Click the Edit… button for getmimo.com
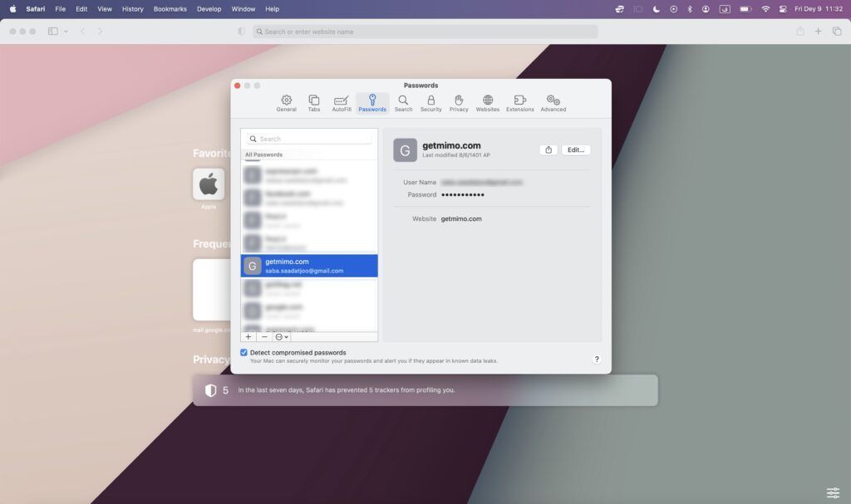Screen dimensions: 851x504 click(x=576, y=149)
